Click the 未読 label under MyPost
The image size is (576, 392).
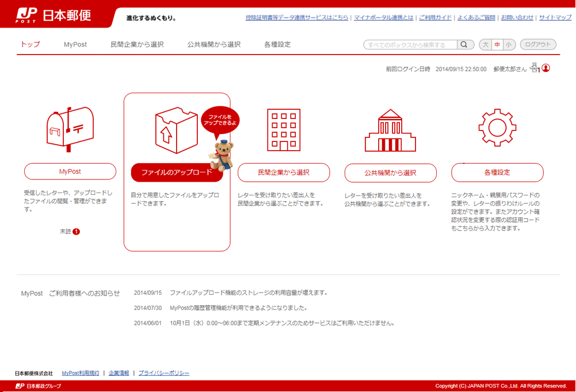66,232
